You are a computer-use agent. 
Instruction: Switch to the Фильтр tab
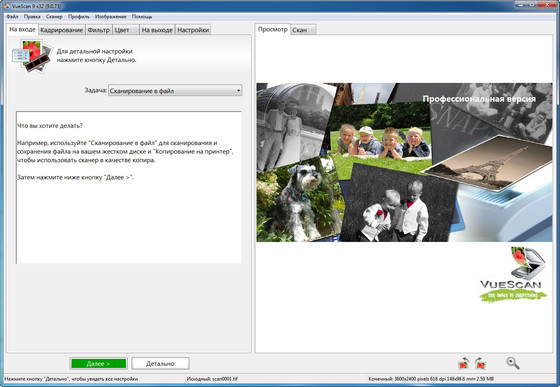coord(99,30)
